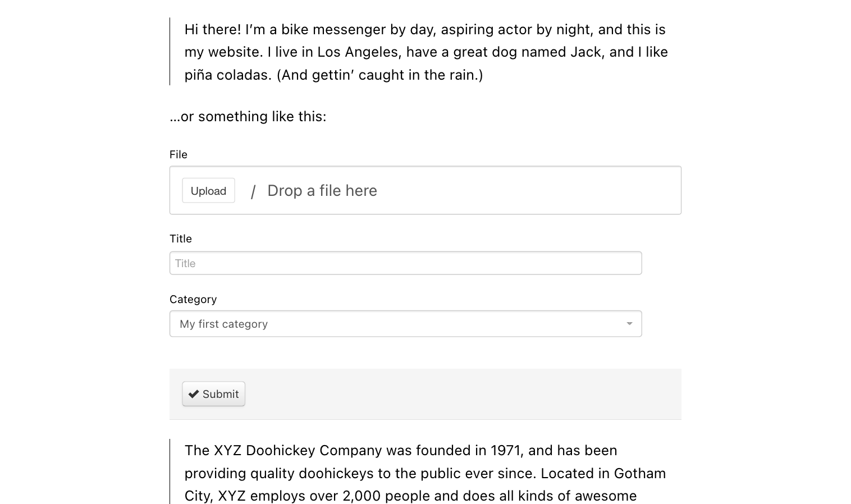The width and height of the screenshot is (851, 504).
Task: Click the checkmark icon on Submit
Action: (194, 394)
